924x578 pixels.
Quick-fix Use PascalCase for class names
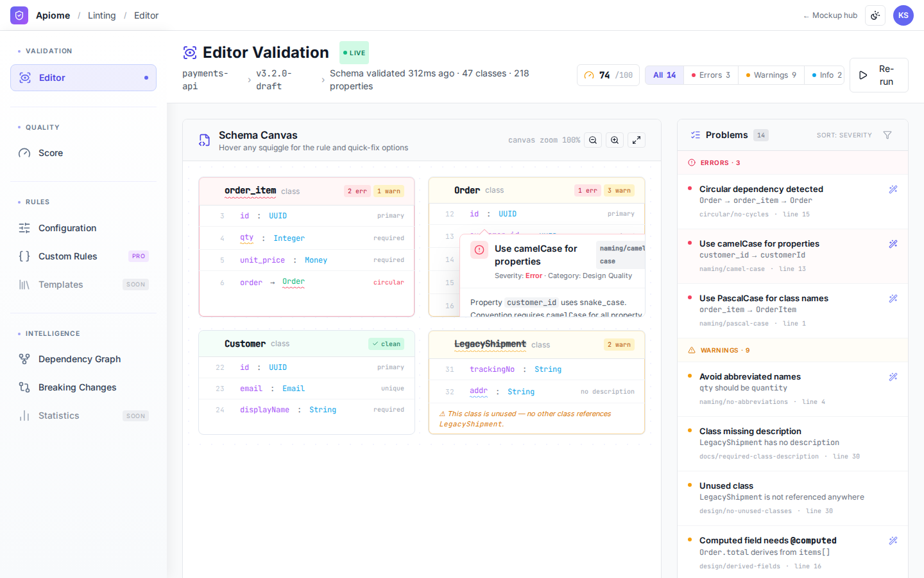[x=893, y=299]
